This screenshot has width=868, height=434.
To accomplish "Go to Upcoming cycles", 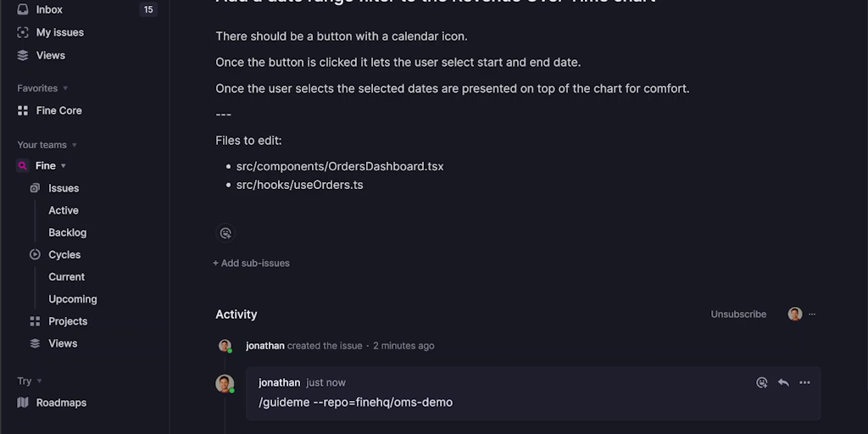I will pos(73,299).
